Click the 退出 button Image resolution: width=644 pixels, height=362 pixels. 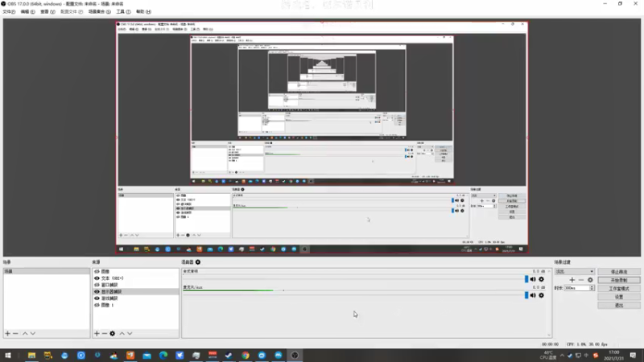[x=619, y=306]
